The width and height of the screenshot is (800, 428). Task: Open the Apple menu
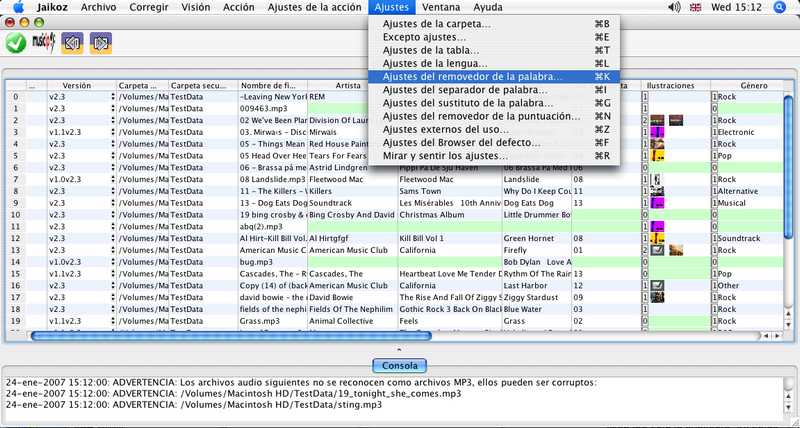pos(18,7)
